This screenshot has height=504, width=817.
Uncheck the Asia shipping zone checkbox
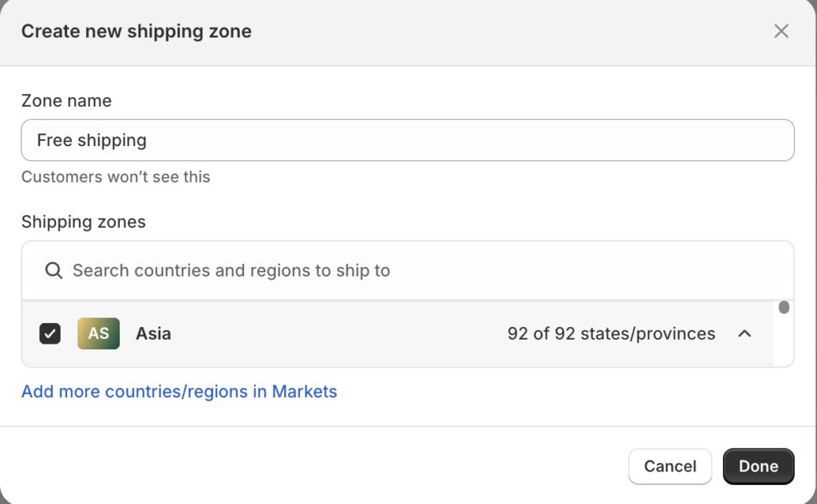49,333
